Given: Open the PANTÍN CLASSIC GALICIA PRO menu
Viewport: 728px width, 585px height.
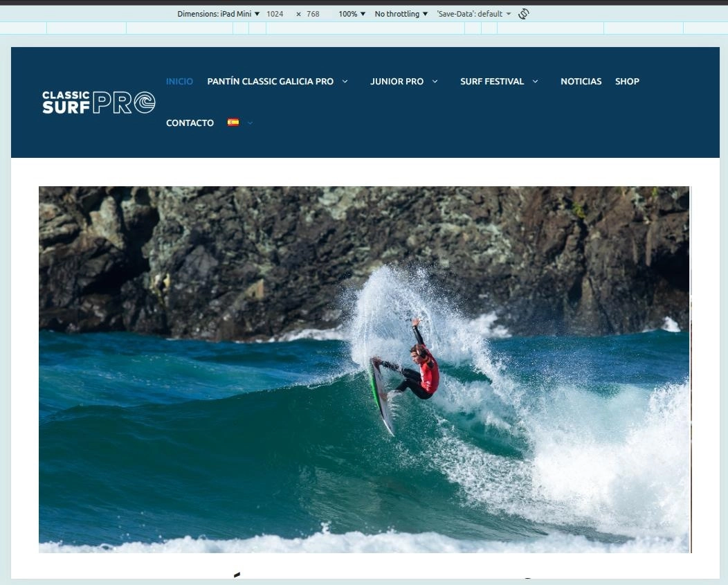Looking at the screenshot, I should tap(270, 82).
